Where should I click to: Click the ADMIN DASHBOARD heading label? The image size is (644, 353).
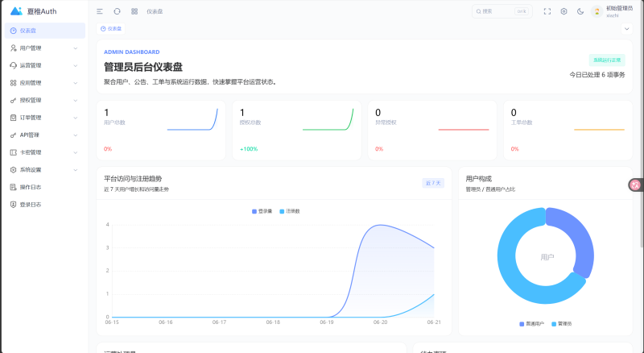pyautogui.click(x=132, y=52)
